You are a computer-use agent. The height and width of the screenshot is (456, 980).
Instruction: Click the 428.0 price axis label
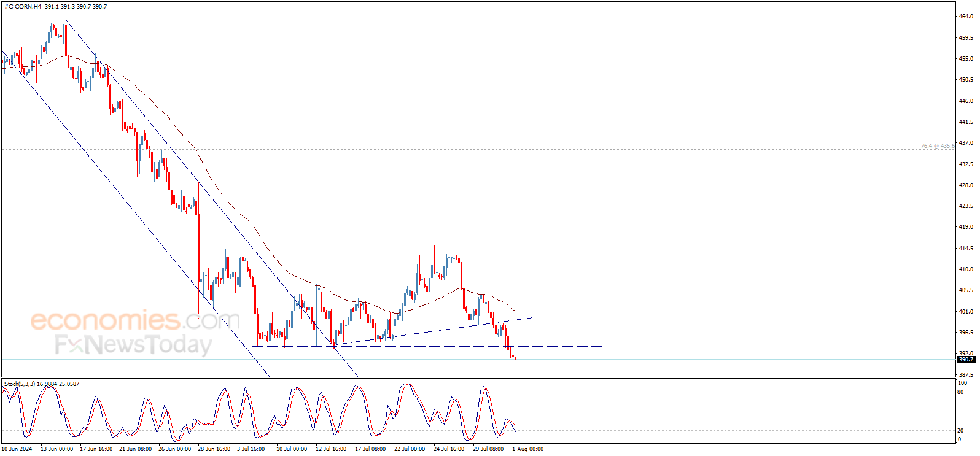pos(966,185)
